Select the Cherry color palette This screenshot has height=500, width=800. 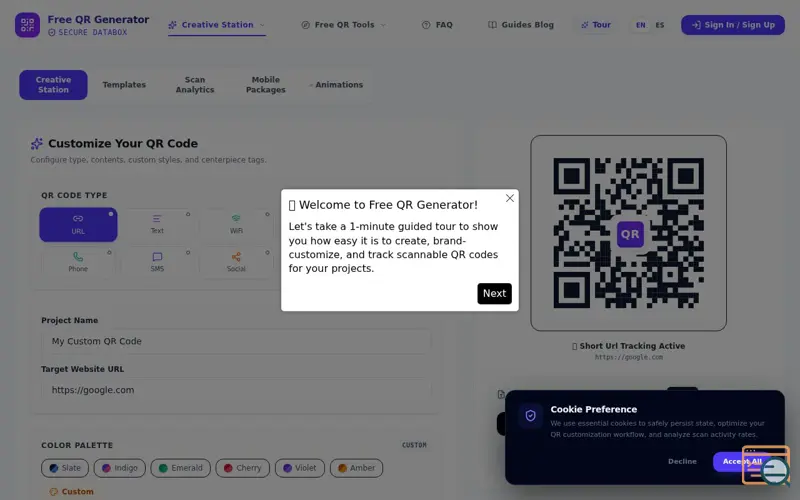point(242,468)
